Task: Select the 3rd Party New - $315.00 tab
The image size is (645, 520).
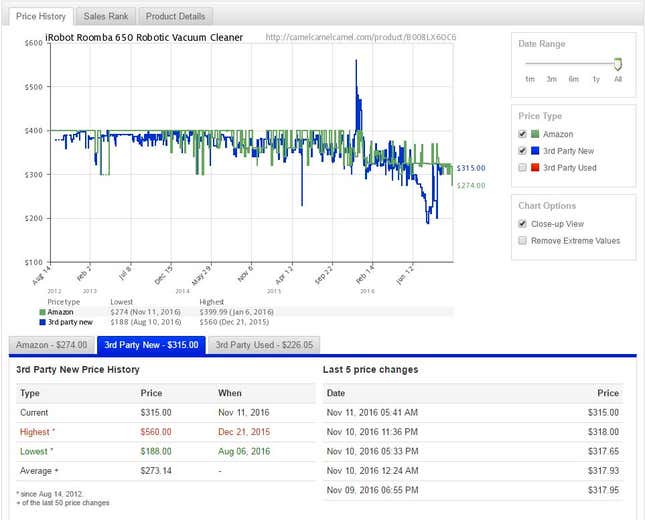Action: pos(151,345)
